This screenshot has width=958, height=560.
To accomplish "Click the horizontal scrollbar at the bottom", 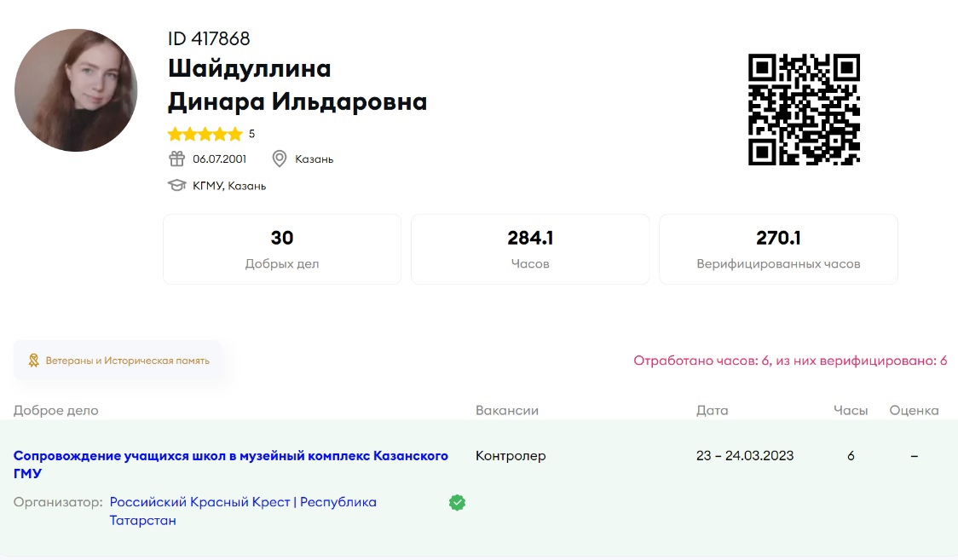I will click(x=479, y=557).
